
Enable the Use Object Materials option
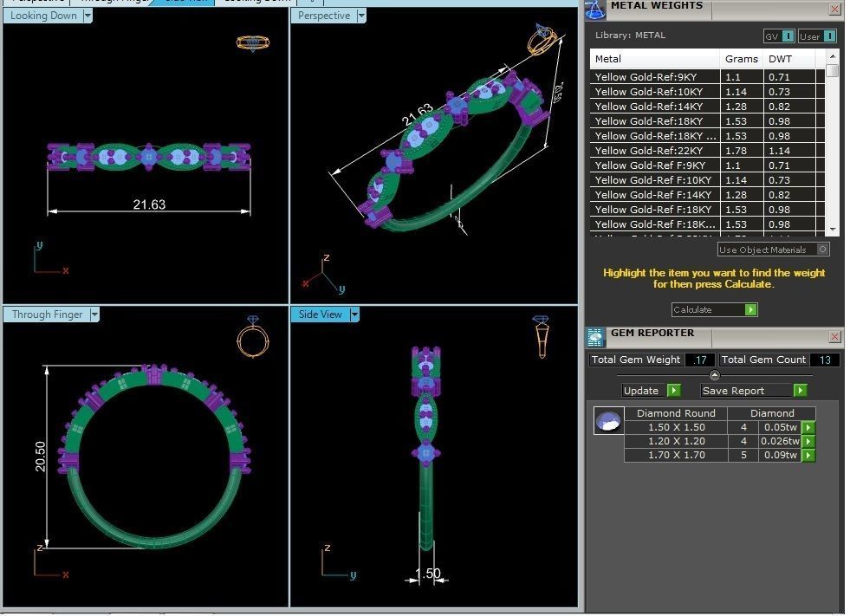click(x=822, y=250)
